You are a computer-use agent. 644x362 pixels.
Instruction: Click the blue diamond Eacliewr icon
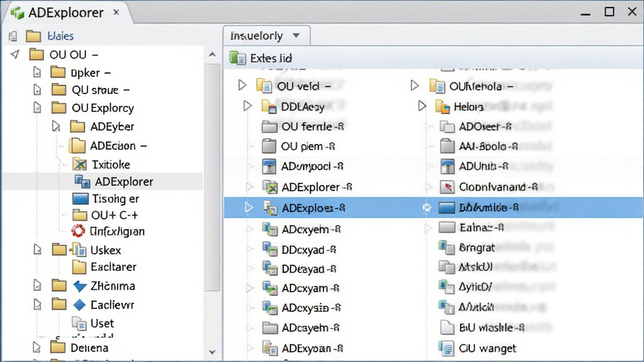(x=79, y=305)
